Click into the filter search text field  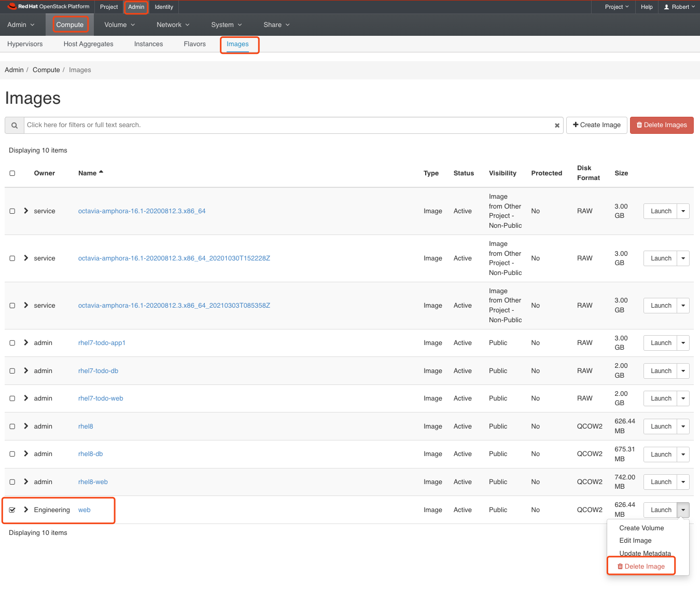point(285,125)
